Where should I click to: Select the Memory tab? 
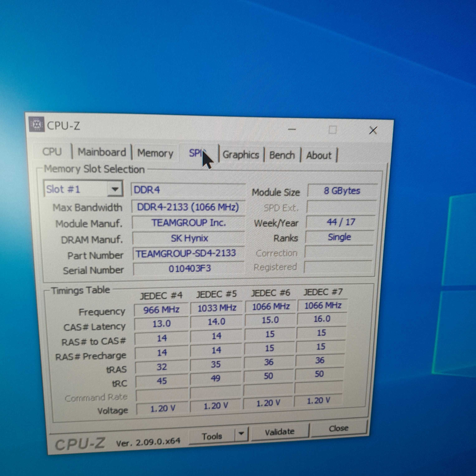[155, 153]
